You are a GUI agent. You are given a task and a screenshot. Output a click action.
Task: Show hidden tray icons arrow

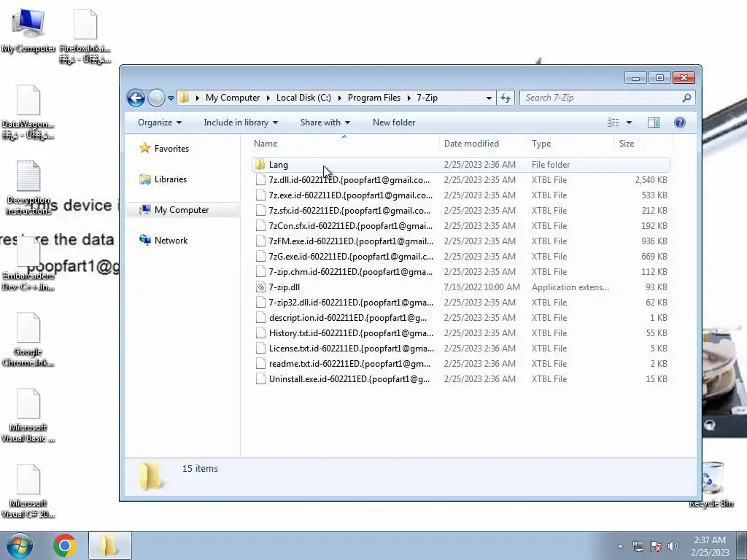[x=620, y=546]
